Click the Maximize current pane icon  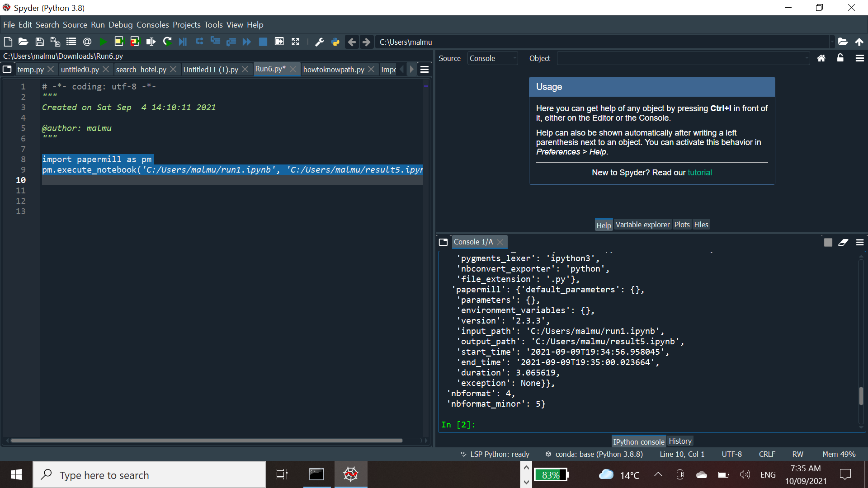295,42
